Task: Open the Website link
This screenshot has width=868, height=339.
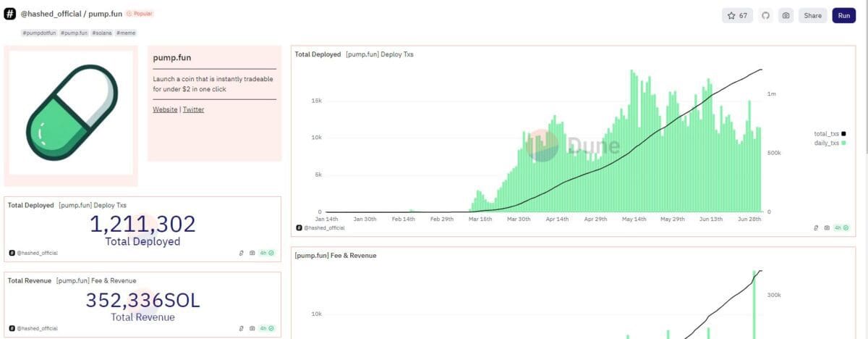Action: 165,109
